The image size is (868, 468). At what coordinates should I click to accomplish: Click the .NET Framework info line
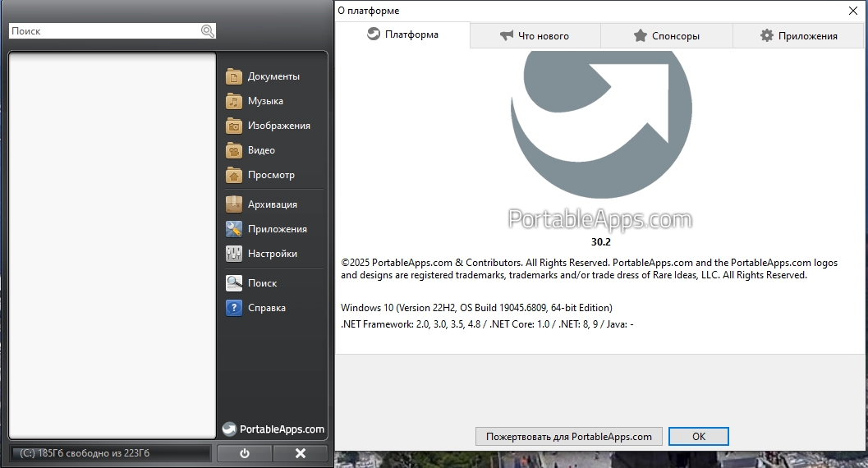487,324
